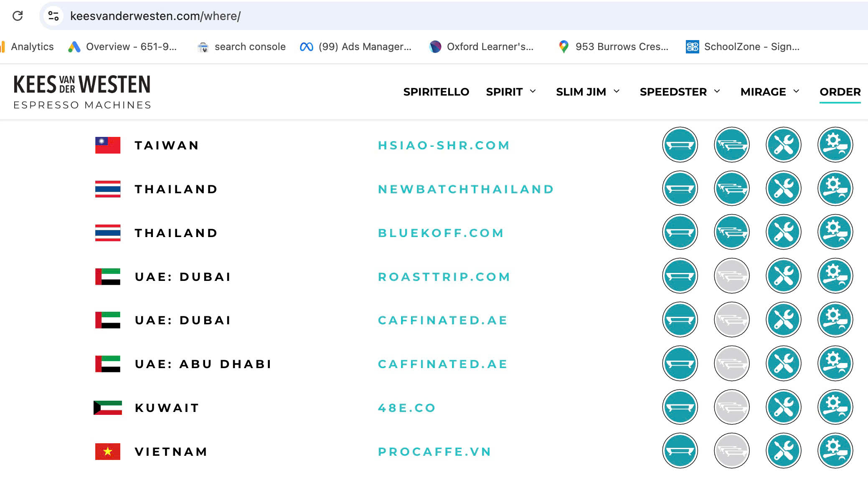Click the wrench icon in UAE Abu Dhabi row
The width and height of the screenshot is (868, 490).
[x=783, y=364]
